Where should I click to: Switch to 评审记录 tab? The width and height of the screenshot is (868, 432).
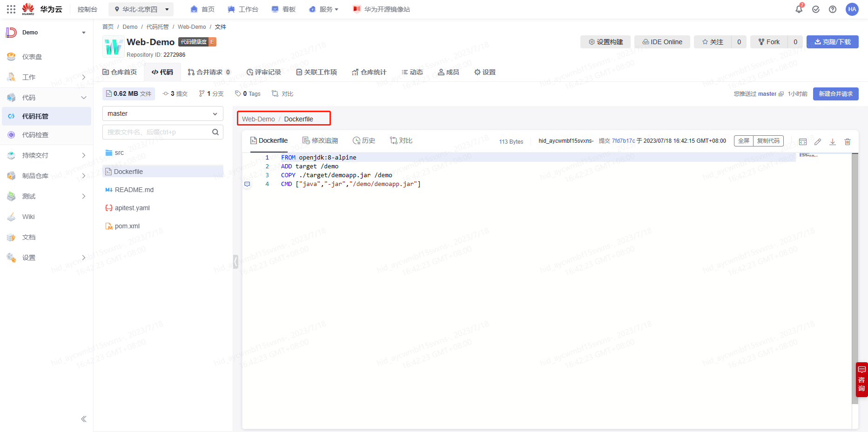pyautogui.click(x=264, y=72)
